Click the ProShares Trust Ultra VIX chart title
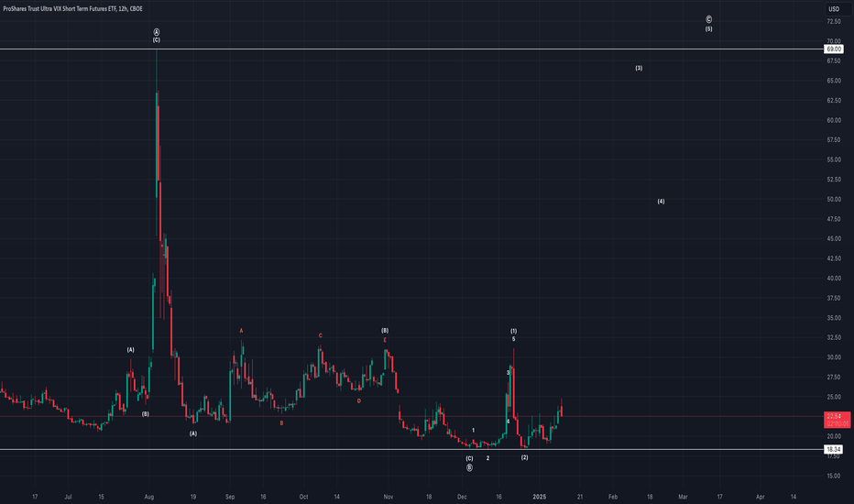This screenshot has height=504, width=854. pyautogui.click(x=72, y=9)
